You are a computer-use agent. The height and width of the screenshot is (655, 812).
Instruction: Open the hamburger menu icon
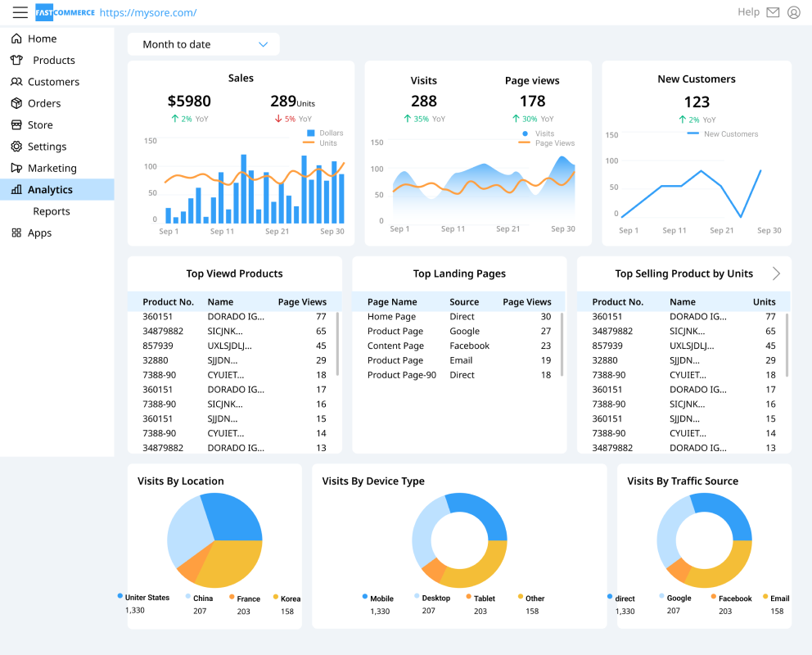[x=20, y=12]
